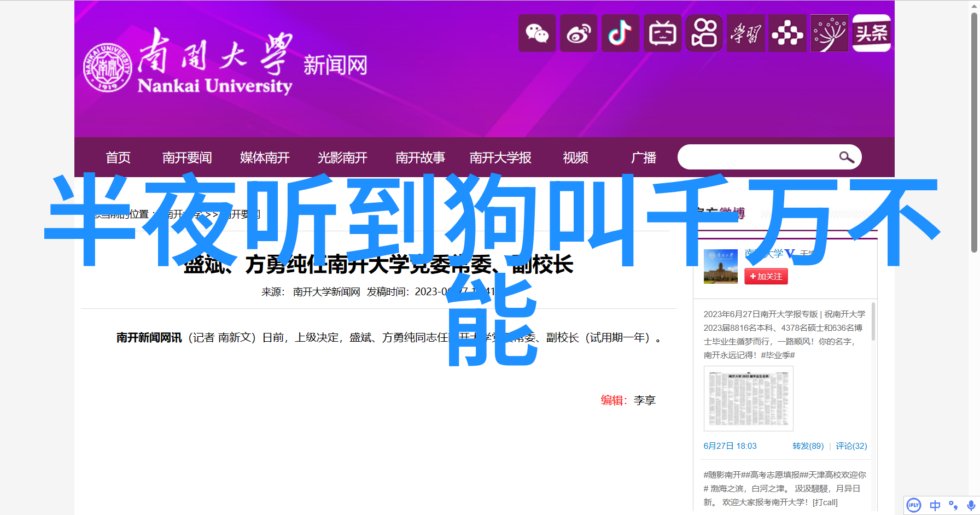Open the WeChat icon in the header
The height and width of the screenshot is (515, 980).
tap(537, 33)
